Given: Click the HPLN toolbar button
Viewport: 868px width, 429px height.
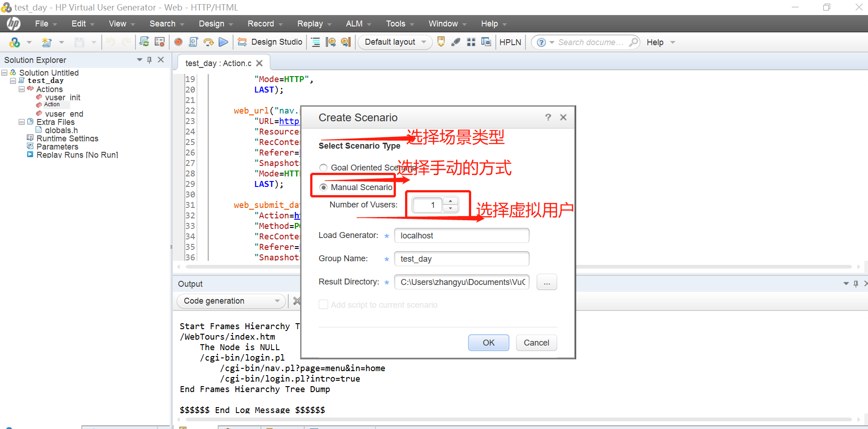Looking at the screenshot, I should coord(510,42).
